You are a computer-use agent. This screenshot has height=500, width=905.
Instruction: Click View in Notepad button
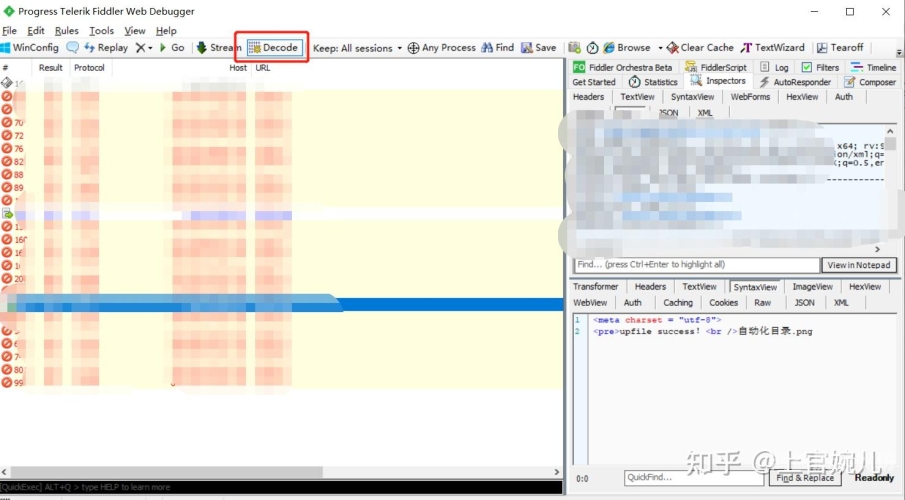(x=859, y=265)
